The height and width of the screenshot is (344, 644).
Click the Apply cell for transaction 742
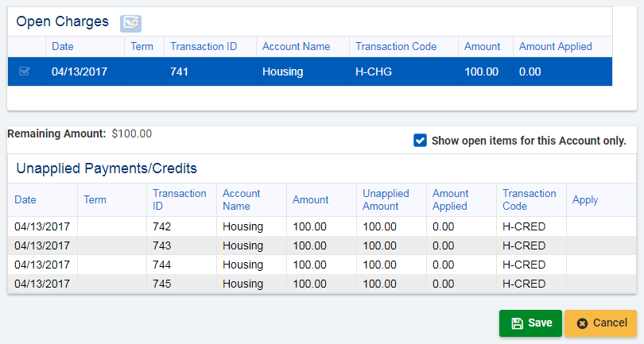coord(600,226)
